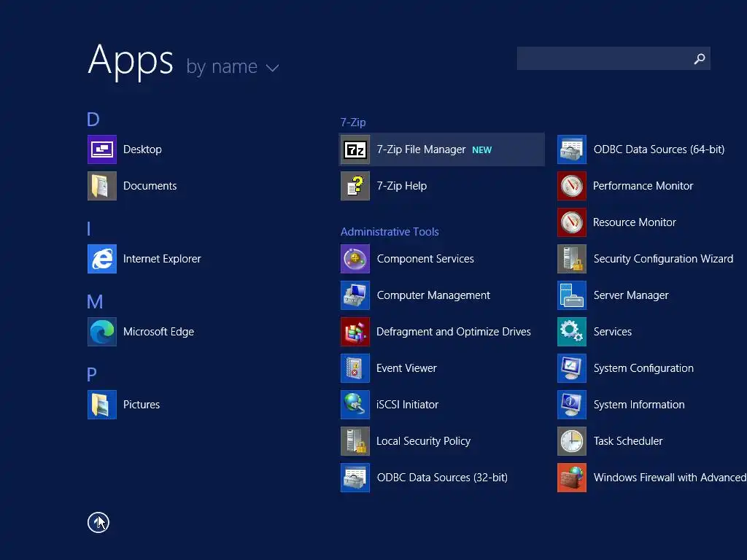Click the up arrow to return to Start

coord(98,522)
